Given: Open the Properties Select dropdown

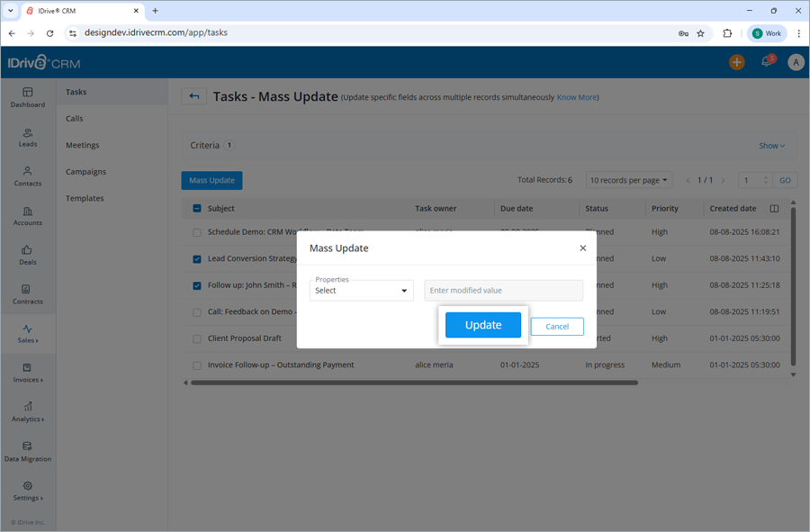Looking at the screenshot, I should pos(361,290).
